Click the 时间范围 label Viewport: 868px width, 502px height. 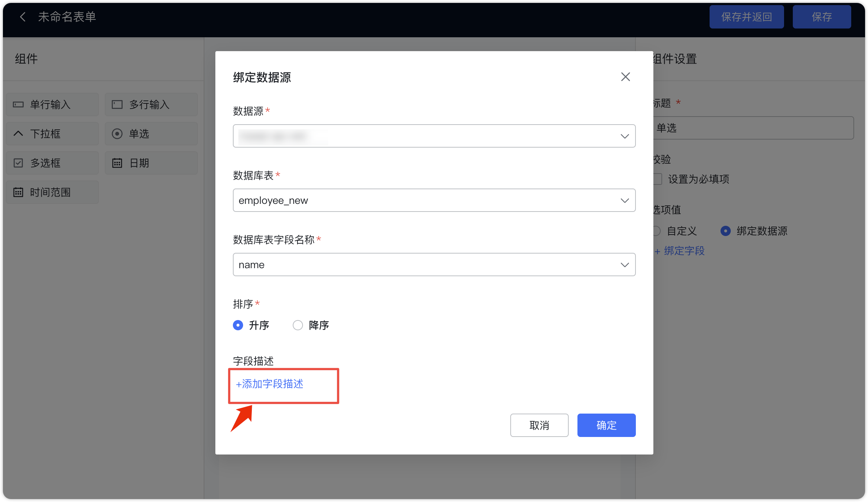pyautogui.click(x=50, y=192)
